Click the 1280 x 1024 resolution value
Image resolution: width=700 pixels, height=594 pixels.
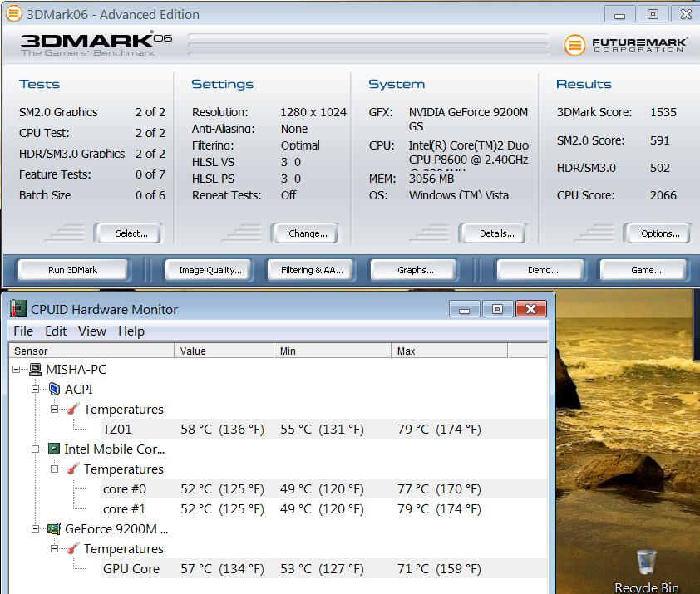[x=313, y=112]
